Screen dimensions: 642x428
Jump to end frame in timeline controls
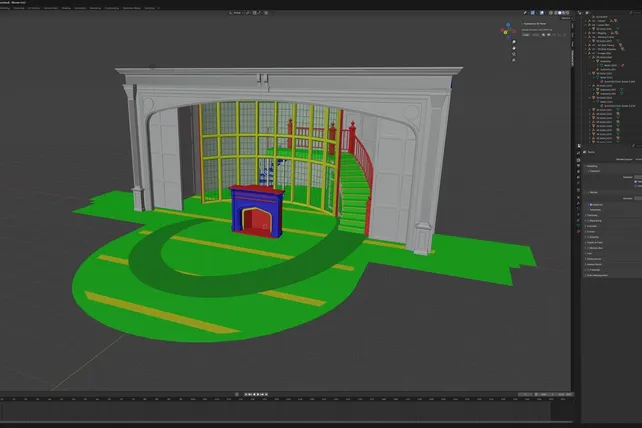click(266, 394)
